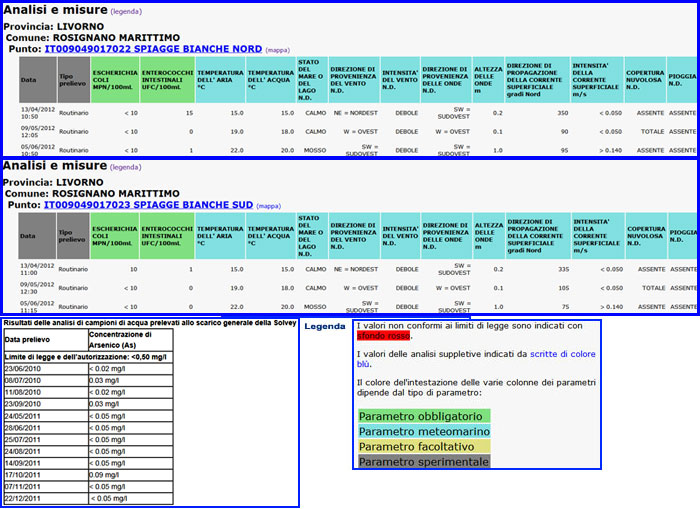
Task: Click 'TEMPERATURA DELL' ACQUA' header in the Sud table
Action: tap(271, 236)
